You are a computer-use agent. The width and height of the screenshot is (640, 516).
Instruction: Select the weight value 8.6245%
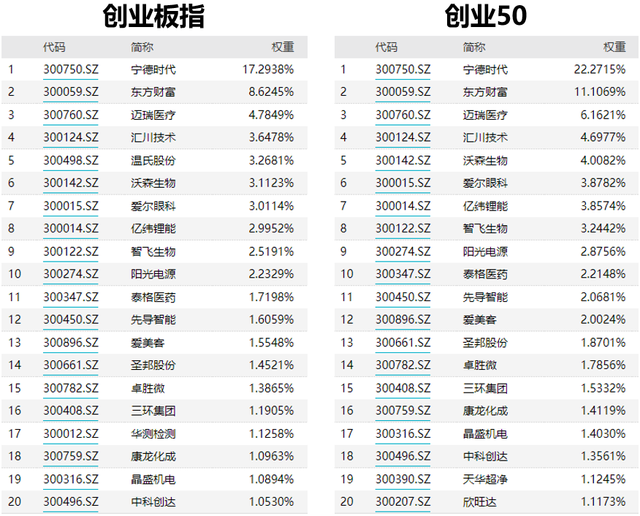[271, 92]
